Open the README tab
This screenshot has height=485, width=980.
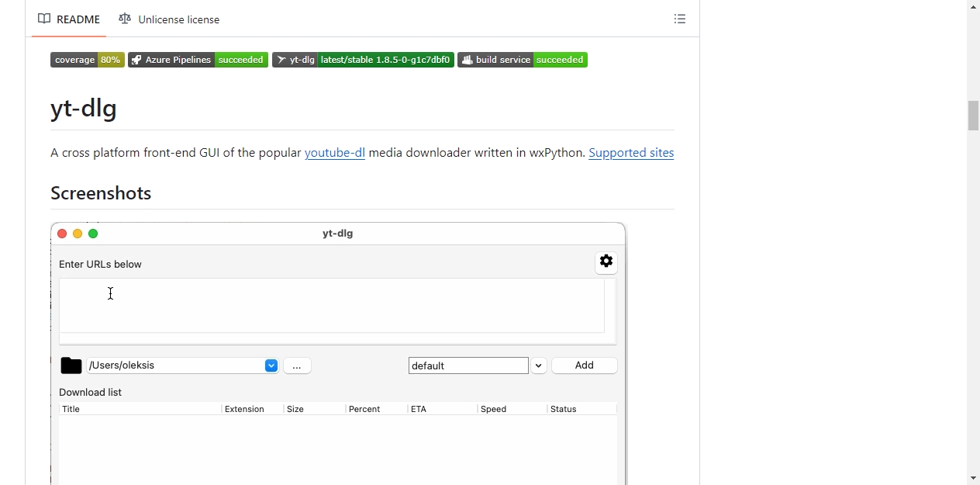pos(69,19)
